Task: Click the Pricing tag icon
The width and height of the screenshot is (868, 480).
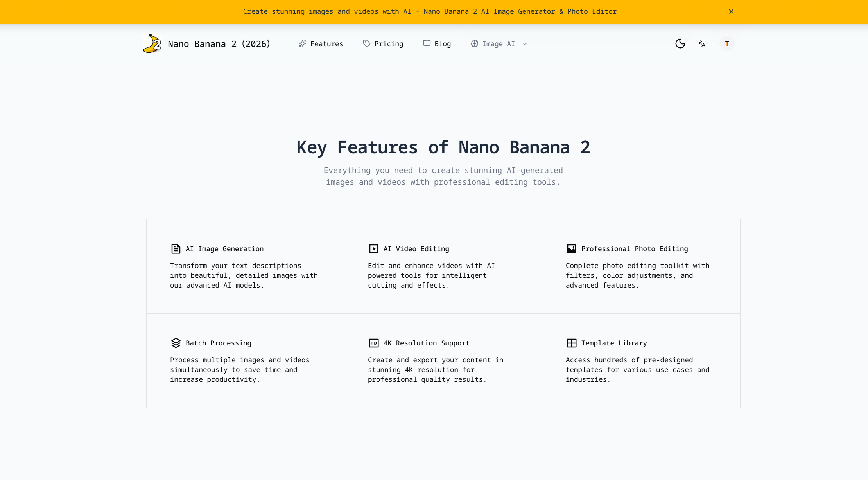Action: click(x=366, y=43)
